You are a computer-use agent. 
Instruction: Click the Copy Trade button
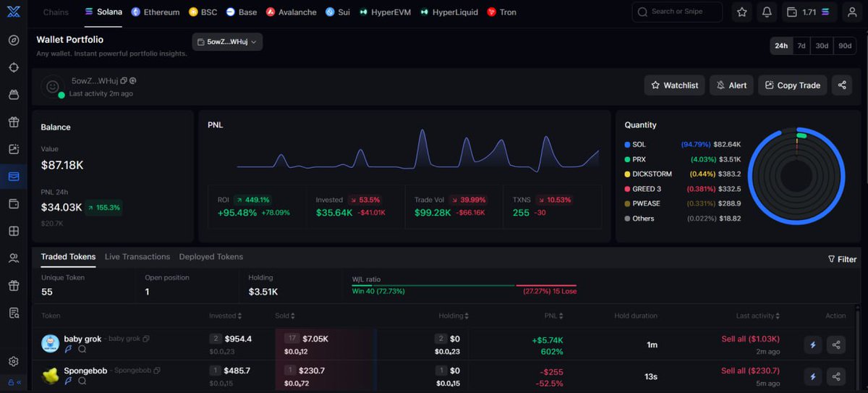[792, 85]
